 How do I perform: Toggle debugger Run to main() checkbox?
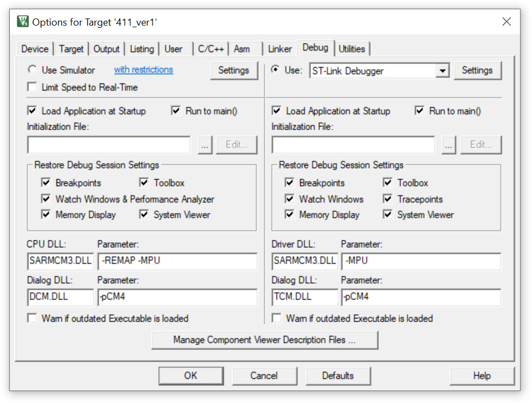point(420,111)
